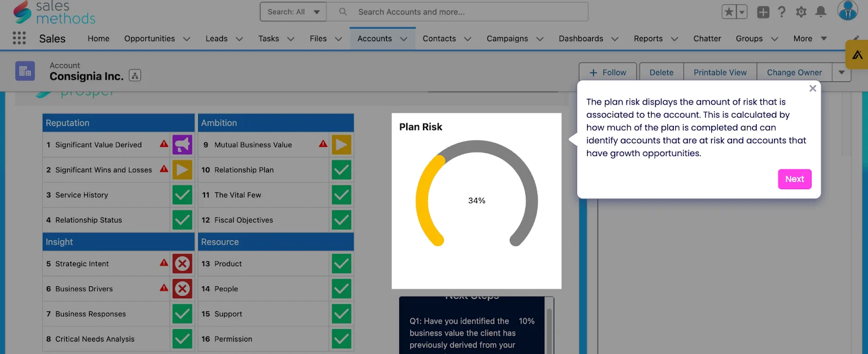The width and height of the screenshot is (868, 354).
Task: Click the Delete button
Action: pyautogui.click(x=661, y=72)
